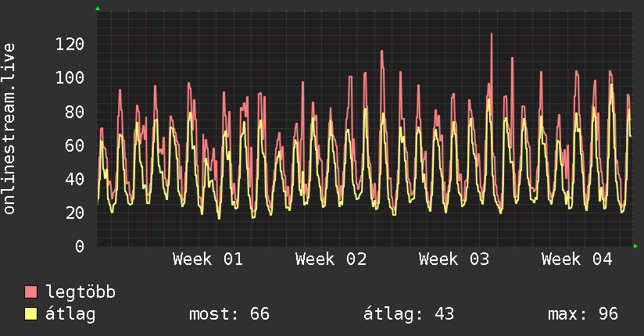Click the 100 y-axis tick label
Image resolution: width=644 pixels, height=336 pixels.
70,78
